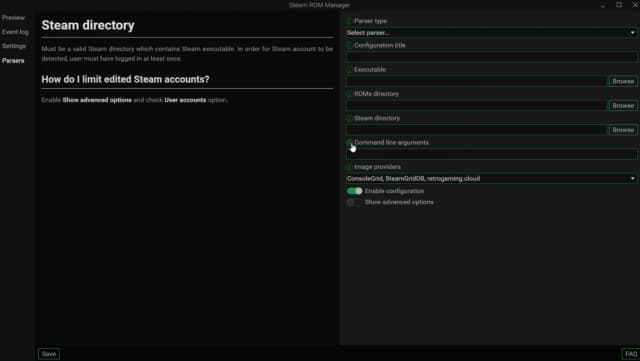Click the info icon beside Command line arguments
Screen dimensions: 640x361
tap(349, 143)
